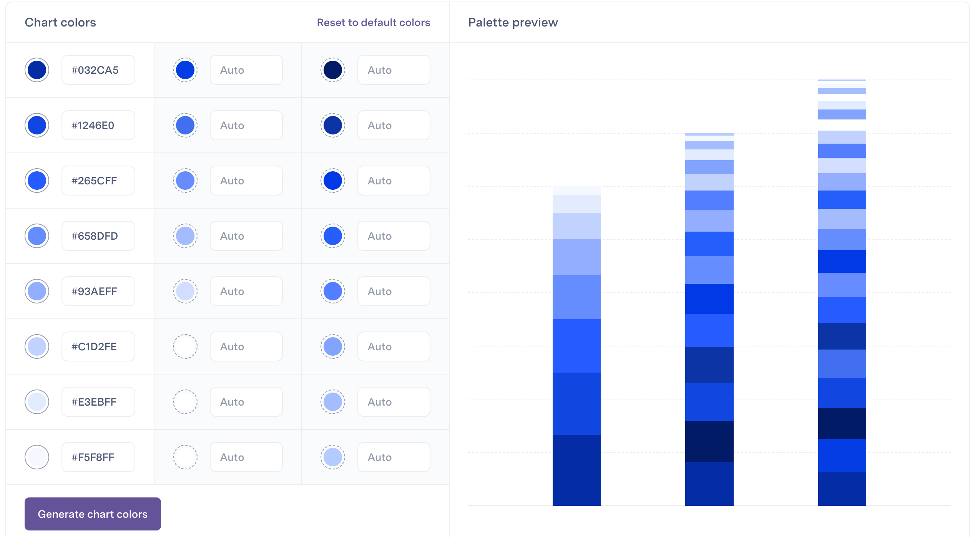Viewport: 980px width, 537px height.
Task: Click the Palette preview title
Action: tap(513, 22)
